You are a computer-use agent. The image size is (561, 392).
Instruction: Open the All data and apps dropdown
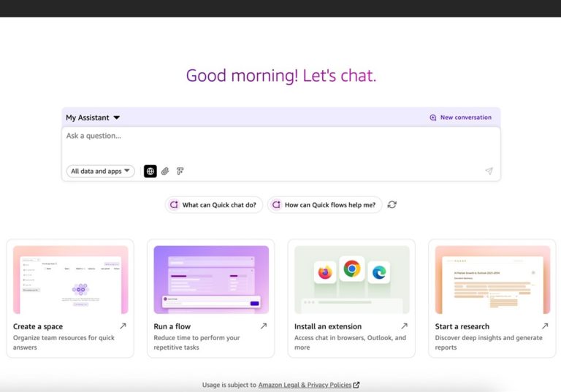[x=100, y=172]
